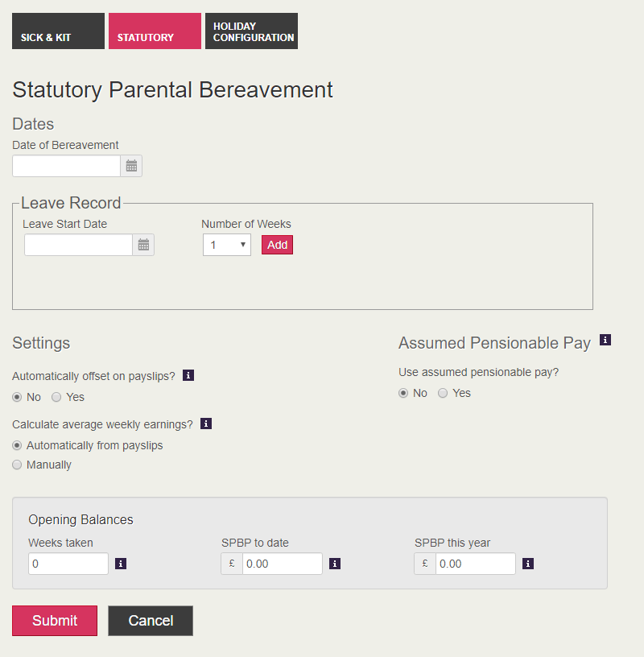The width and height of the screenshot is (644, 657).
Task: Click the SPBP to date amount field
Action: click(282, 564)
